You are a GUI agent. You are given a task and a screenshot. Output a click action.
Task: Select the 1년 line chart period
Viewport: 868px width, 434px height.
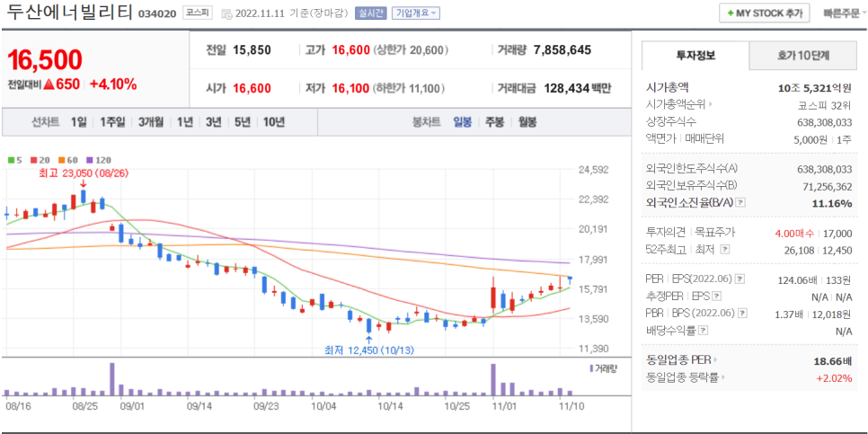185,122
